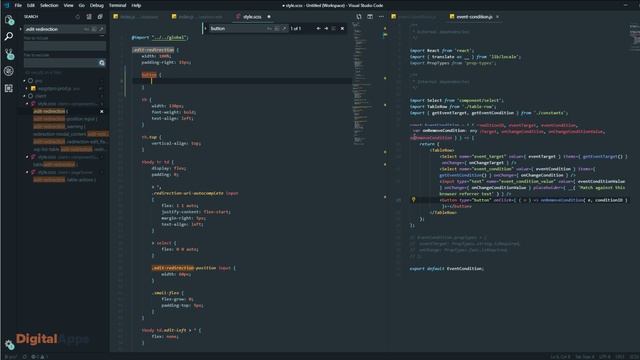640x360 pixels.
Task: Open the Extensions view in activity bar
Action: click(9, 88)
